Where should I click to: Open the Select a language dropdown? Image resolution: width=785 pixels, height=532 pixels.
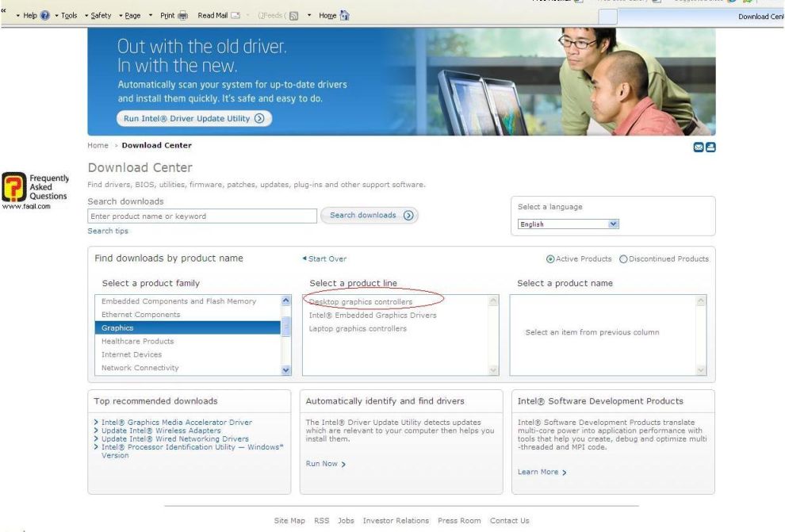[568, 224]
